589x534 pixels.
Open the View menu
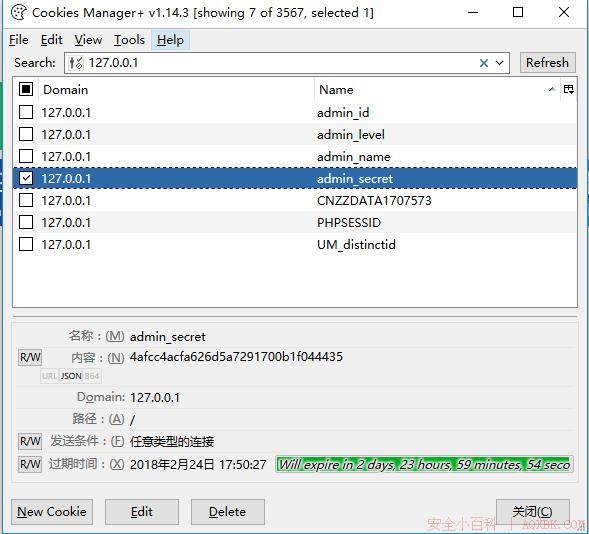coord(88,40)
